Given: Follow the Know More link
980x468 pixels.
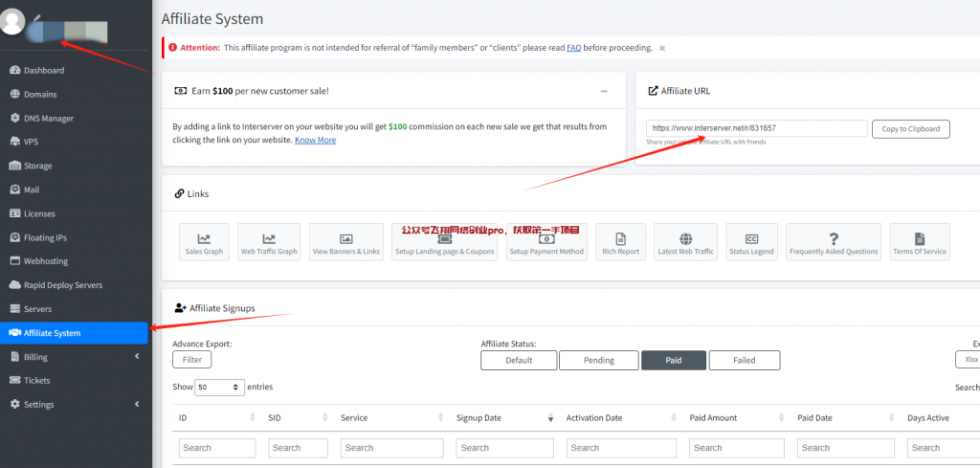Looking at the screenshot, I should (x=315, y=140).
